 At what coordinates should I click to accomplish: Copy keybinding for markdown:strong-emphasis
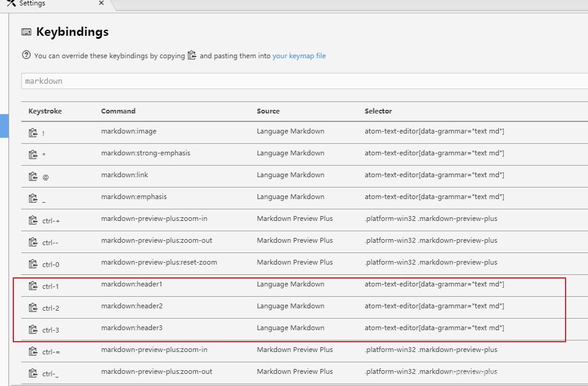(x=33, y=154)
